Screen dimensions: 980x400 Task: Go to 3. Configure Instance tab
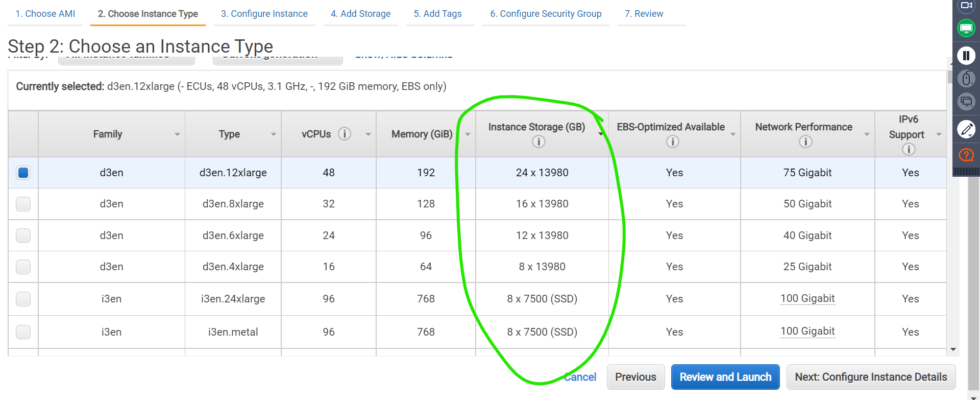click(x=264, y=14)
